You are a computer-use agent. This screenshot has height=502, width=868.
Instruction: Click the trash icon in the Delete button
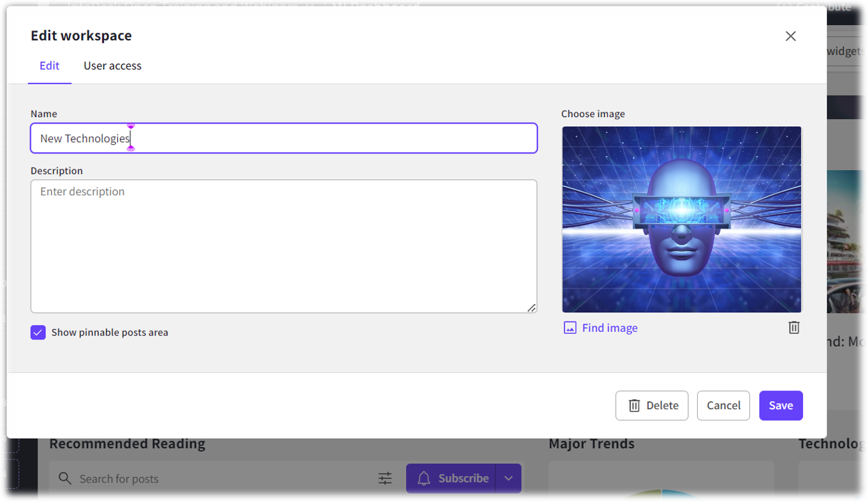[x=634, y=406]
